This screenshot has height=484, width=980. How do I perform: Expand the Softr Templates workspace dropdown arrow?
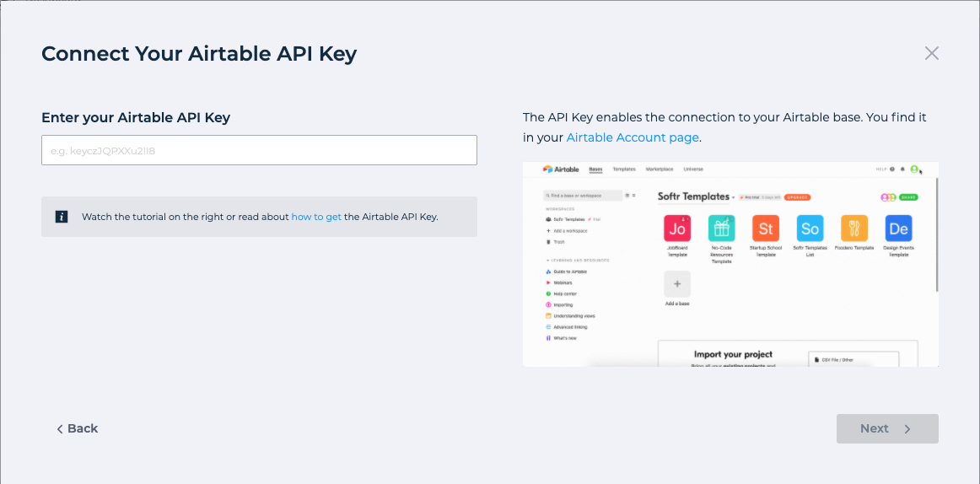734,197
